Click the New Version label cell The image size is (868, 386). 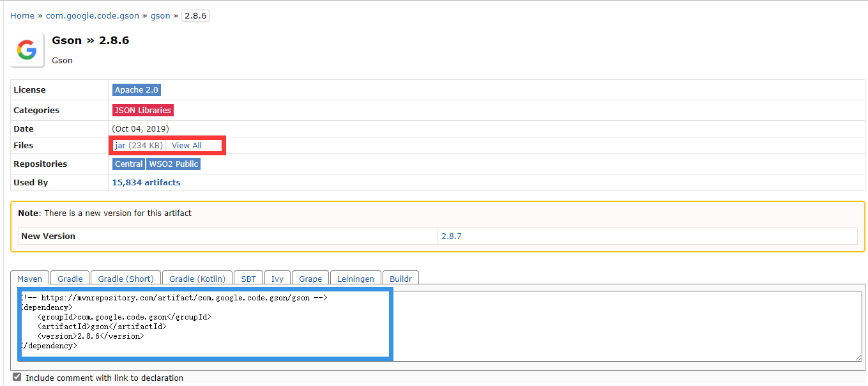228,236
